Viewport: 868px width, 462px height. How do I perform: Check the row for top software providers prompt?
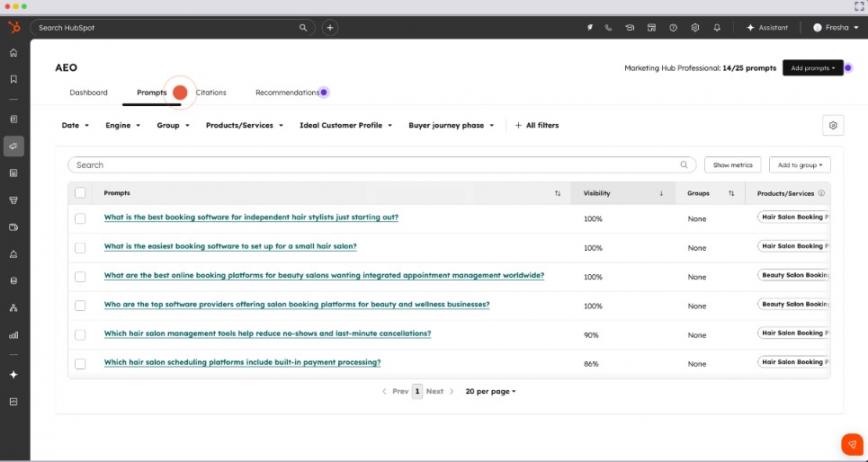tap(80, 305)
